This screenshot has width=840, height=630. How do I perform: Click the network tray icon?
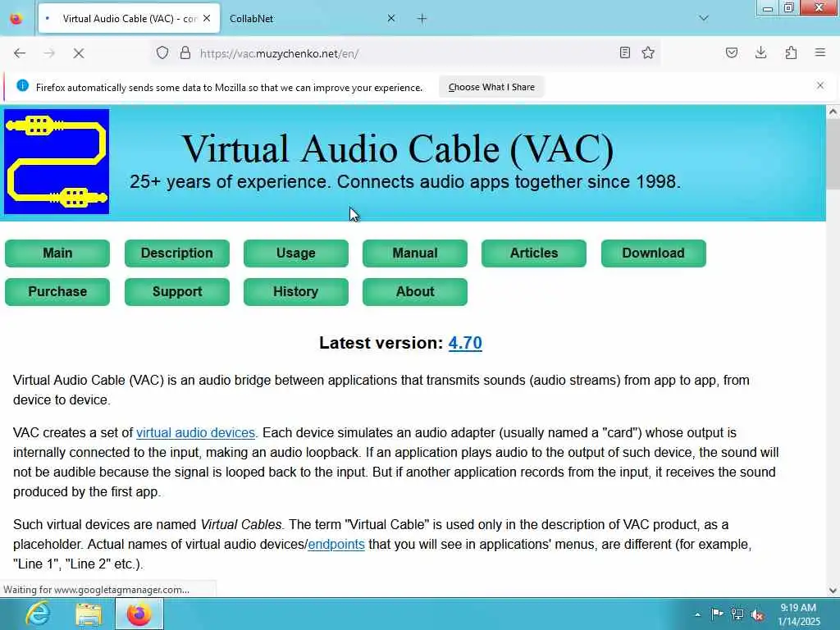(x=737, y=614)
